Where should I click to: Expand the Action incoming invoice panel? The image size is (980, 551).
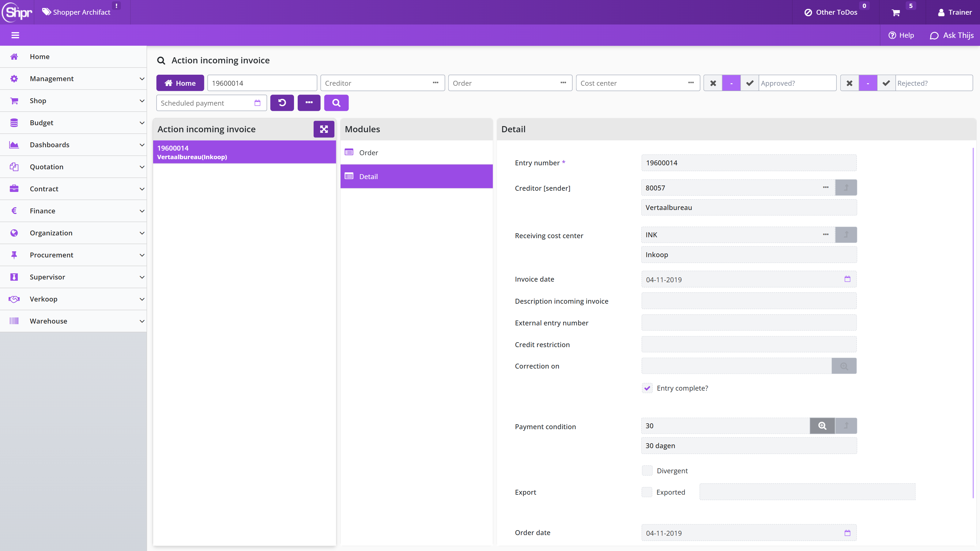click(x=324, y=129)
